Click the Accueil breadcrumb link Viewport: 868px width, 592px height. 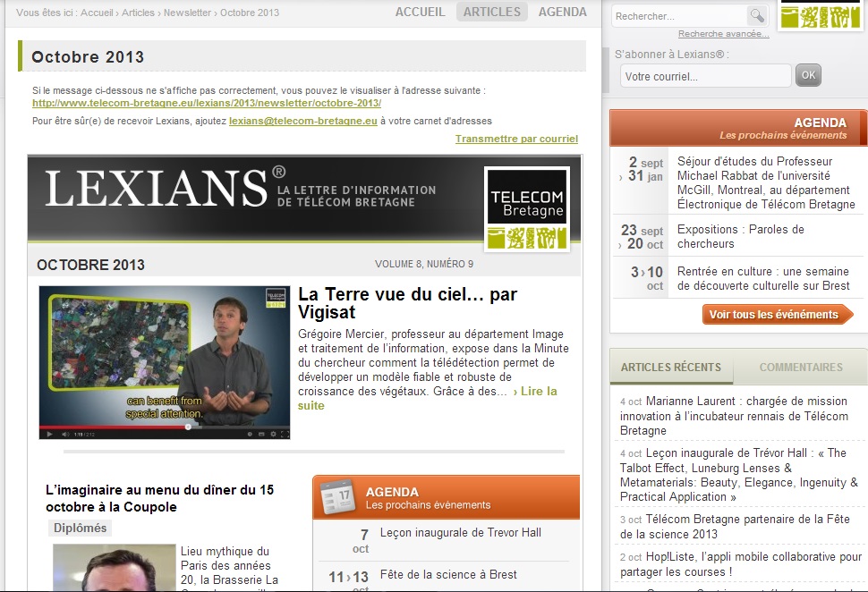click(x=97, y=13)
